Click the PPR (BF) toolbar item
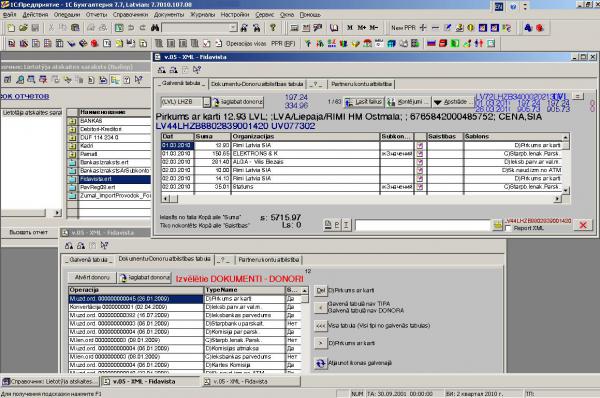The height and width of the screenshot is (398, 600). [283, 44]
